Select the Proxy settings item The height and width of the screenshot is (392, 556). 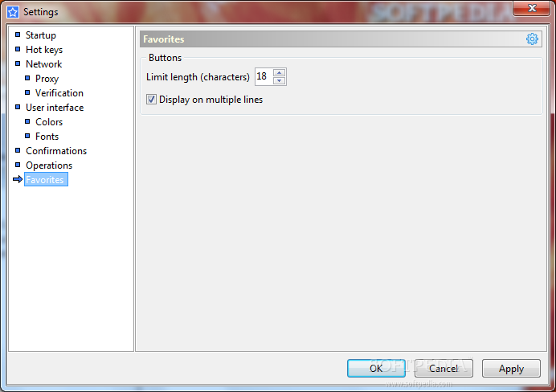tap(47, 79)
